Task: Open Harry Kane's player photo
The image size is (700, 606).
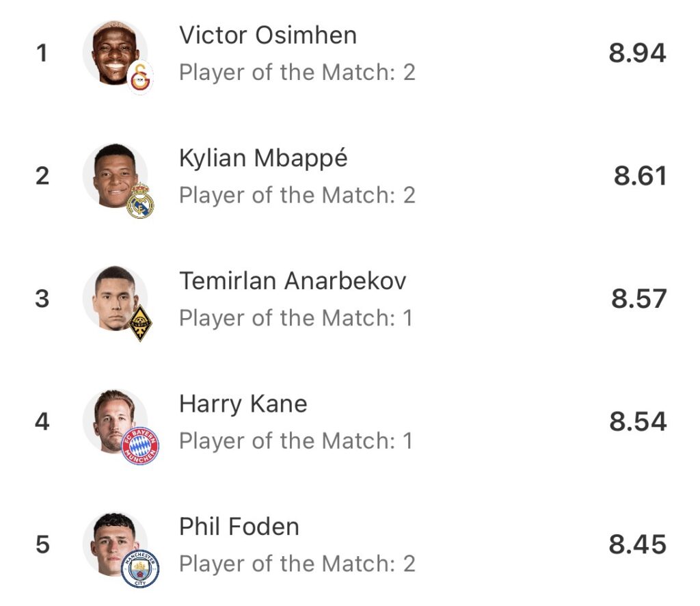Action: click(112, 421)
